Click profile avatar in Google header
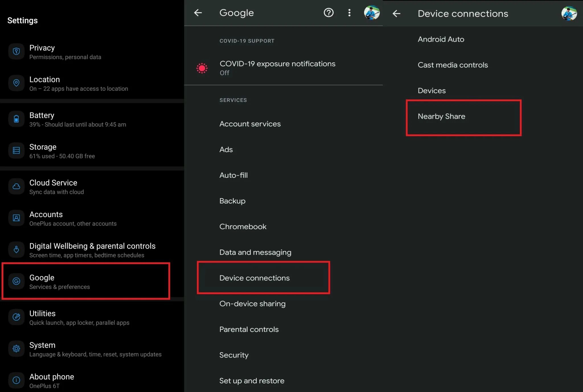This screenshot has height=392, width=583. click(x=371, y=13)
